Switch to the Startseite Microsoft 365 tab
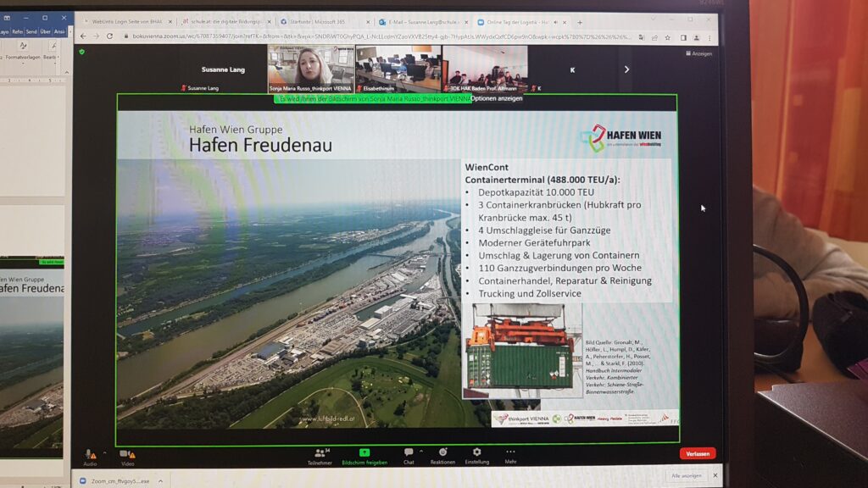 (325, 22)
